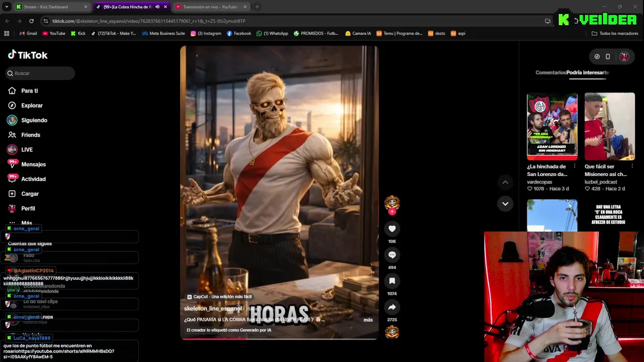Open creator avatar above like button
644x362 pixels.
[x=392, y=202]
